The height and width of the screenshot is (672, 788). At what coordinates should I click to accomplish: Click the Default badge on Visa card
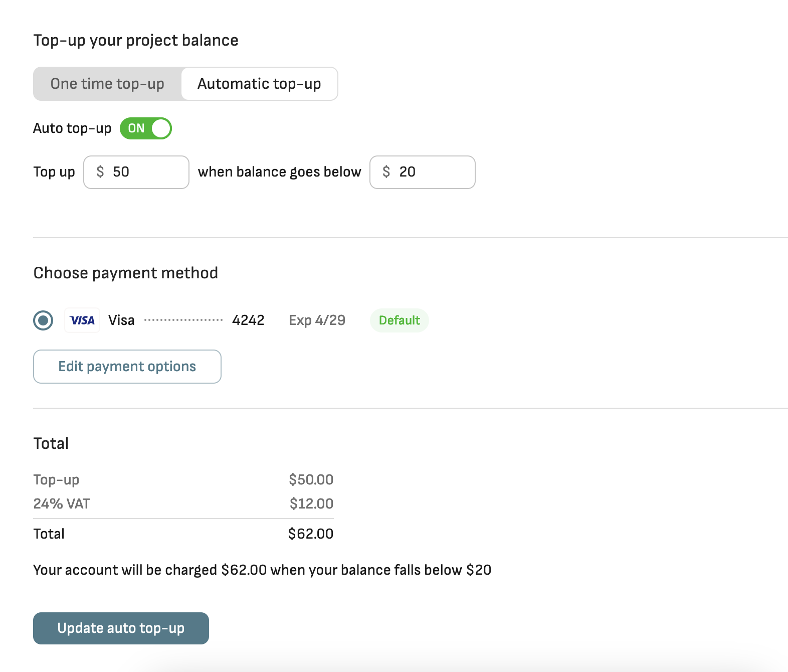point(400,320)
